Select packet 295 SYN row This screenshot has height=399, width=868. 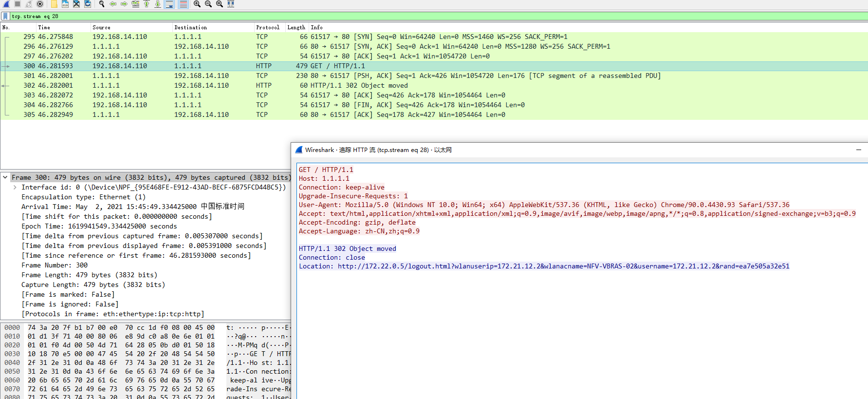[x=434, y=37]
